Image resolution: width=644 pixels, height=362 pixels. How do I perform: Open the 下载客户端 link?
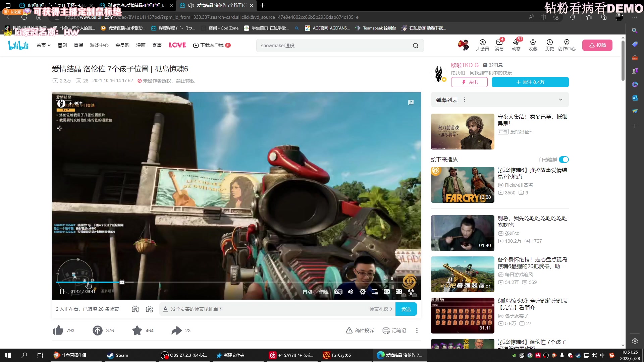click(211, 45)
